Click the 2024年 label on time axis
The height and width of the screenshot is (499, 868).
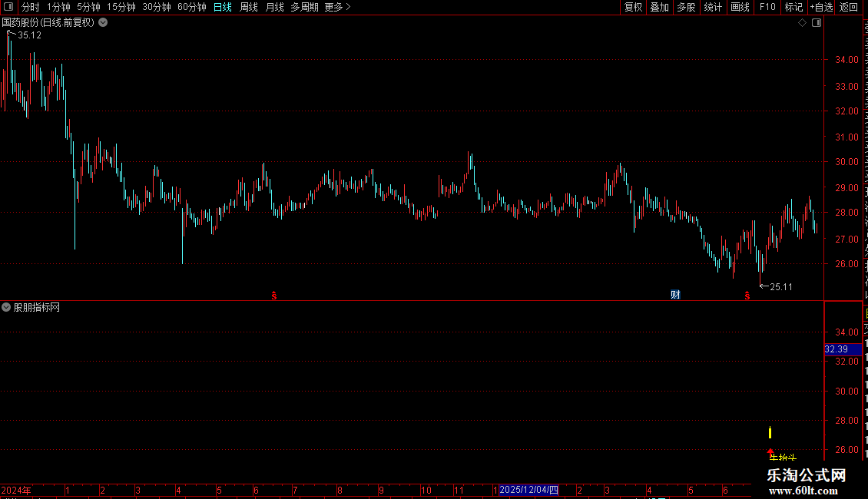16,490
